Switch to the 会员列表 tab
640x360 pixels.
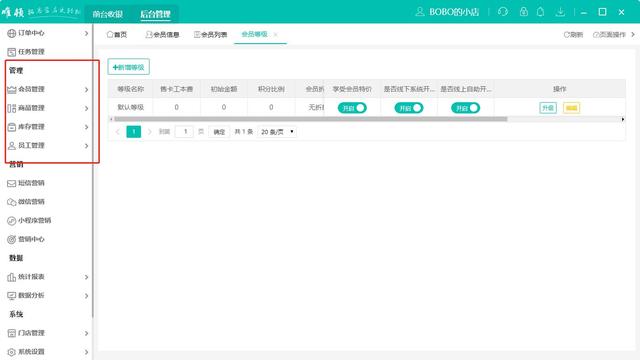click(x=211, y=35)
